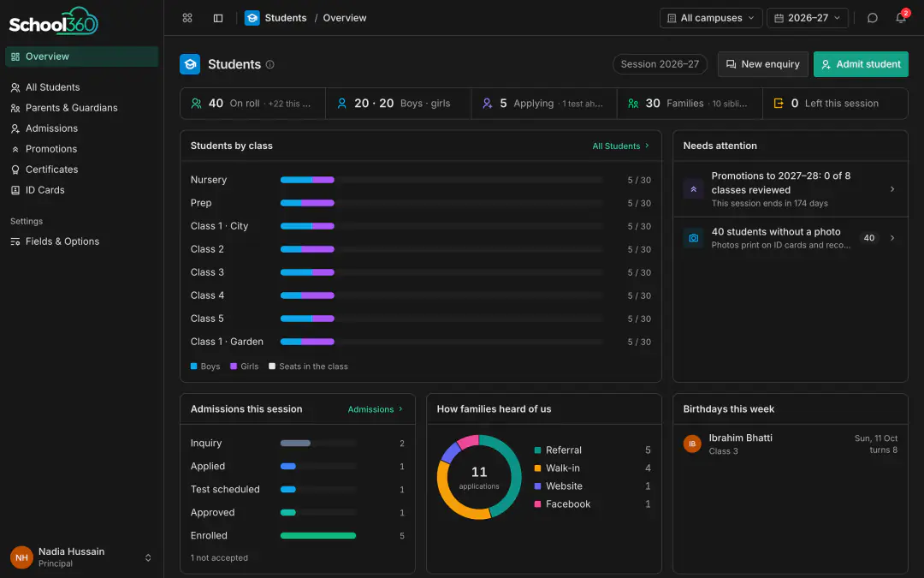Screen dimensions: 924x578
Task: Open All Students in the sidebar
Action: pos(82,87)
